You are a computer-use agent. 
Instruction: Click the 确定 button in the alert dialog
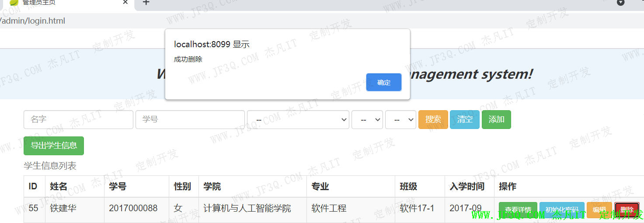(x=383, y=82)
